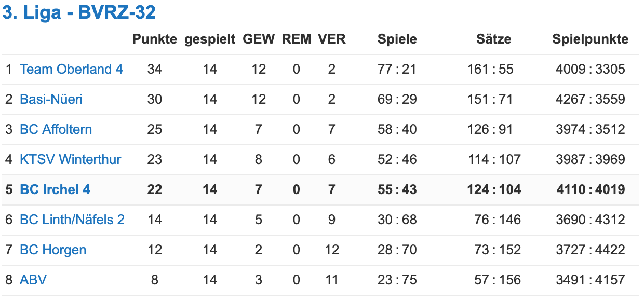
Task: Click the VER column header
Action: pos(332,39)
